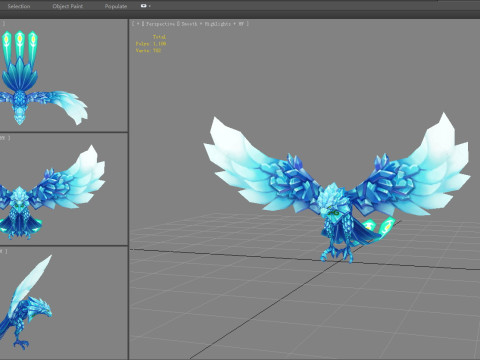Open the ribbon display options dropdown icon
Viewport: 480px width, 360px height.
tap(145, 6)
